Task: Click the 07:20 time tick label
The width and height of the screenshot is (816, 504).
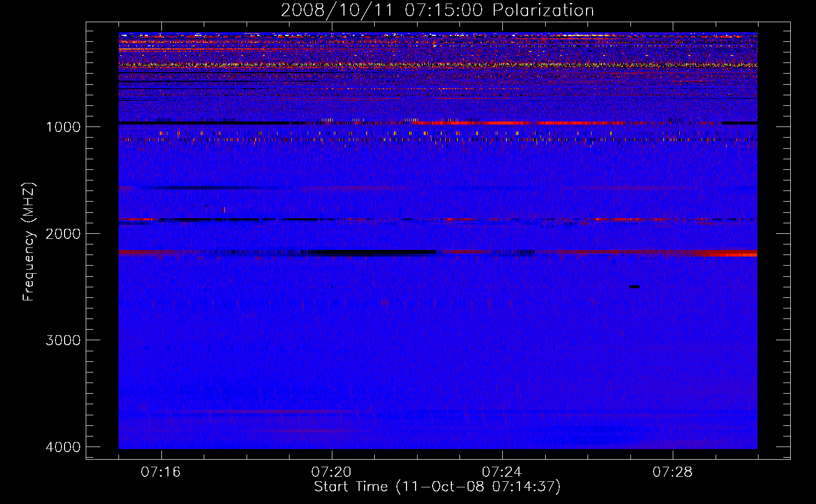Action: coord(331,472)
